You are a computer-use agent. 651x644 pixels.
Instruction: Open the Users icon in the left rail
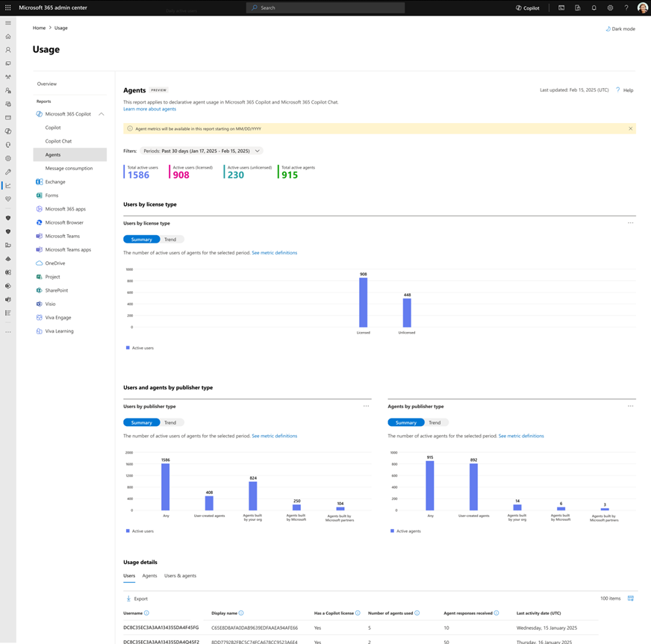(7, 49)
